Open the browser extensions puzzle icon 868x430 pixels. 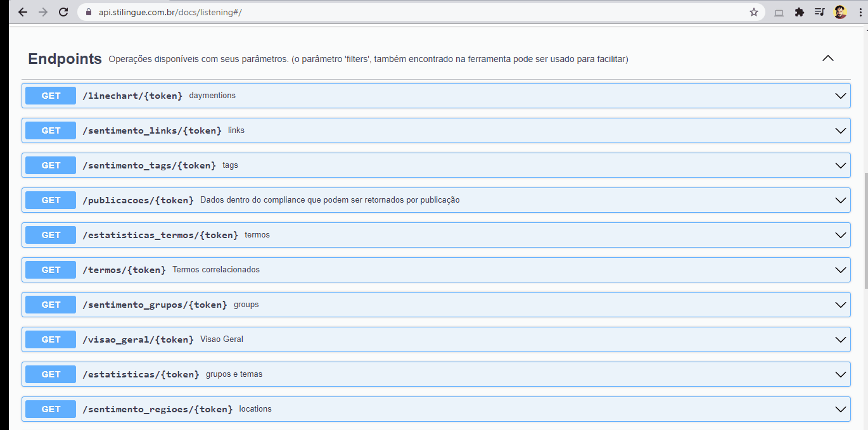pyautogui.click(x=800, y=12)
